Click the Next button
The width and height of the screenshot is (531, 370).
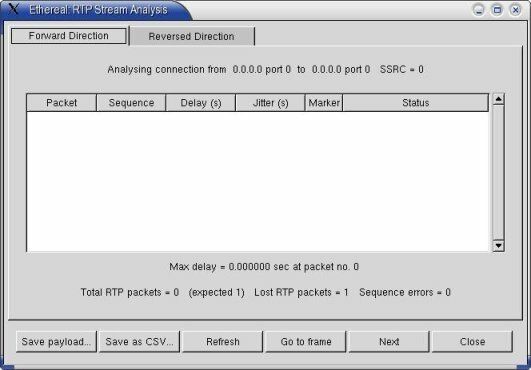pos(389,342)
